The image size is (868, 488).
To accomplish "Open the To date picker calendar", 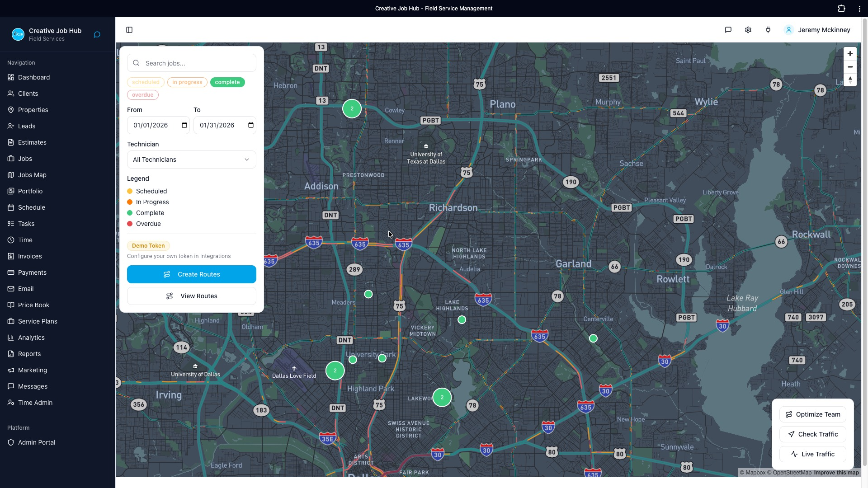I will [x=250, y=125].
